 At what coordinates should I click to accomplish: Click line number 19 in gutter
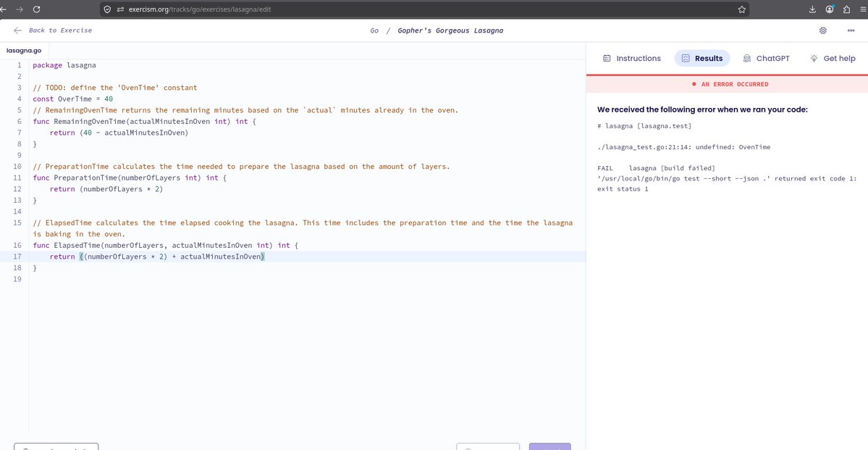click(x=17, y=279)
